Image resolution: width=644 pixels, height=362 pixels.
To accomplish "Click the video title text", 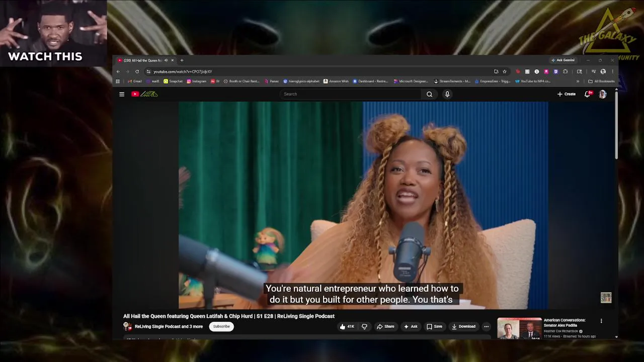I will click(229, 316).
